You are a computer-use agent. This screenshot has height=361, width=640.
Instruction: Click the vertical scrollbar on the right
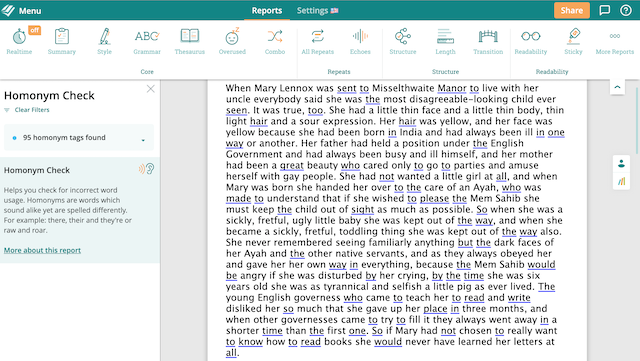pos(637,120)
